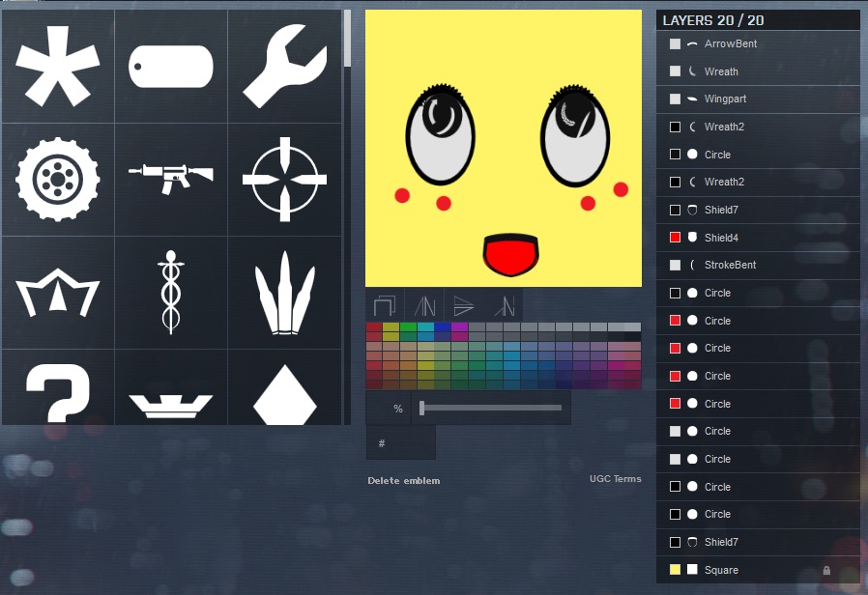Flip the layer horizontally
Screen dimensions: 868x595
point(424,305)
